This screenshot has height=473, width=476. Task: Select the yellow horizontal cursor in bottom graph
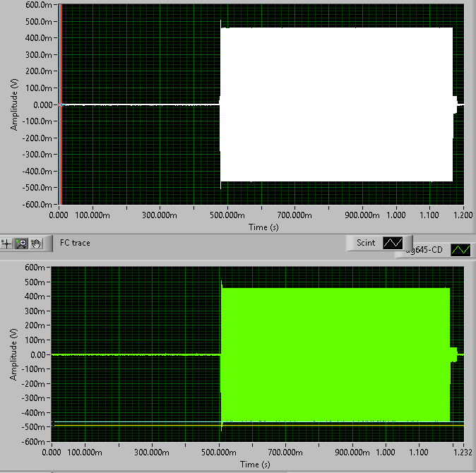(x=258, y=426)
